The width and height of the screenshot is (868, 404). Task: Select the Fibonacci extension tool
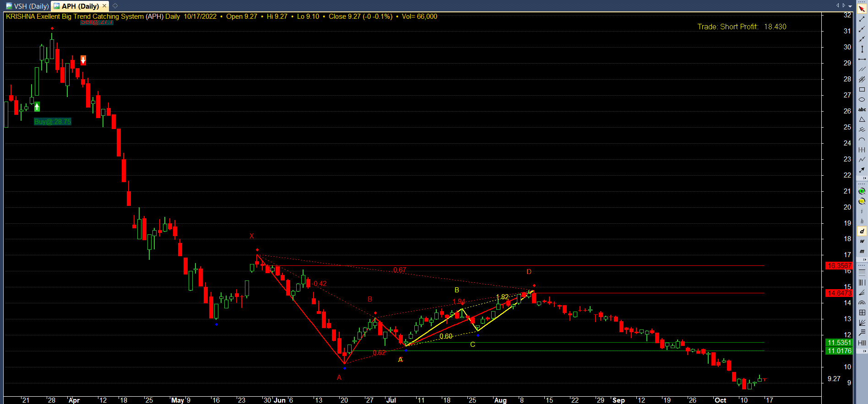[862, 333]
